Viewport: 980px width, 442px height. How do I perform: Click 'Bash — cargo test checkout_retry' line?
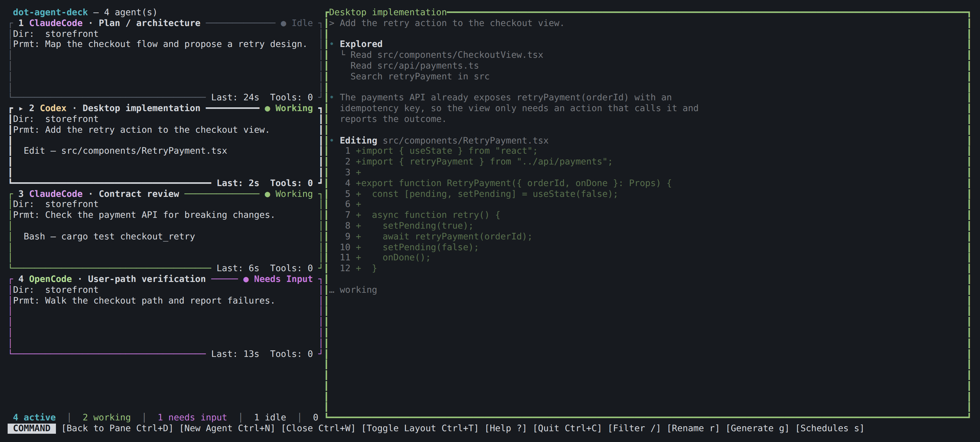(x=109, y=236)
